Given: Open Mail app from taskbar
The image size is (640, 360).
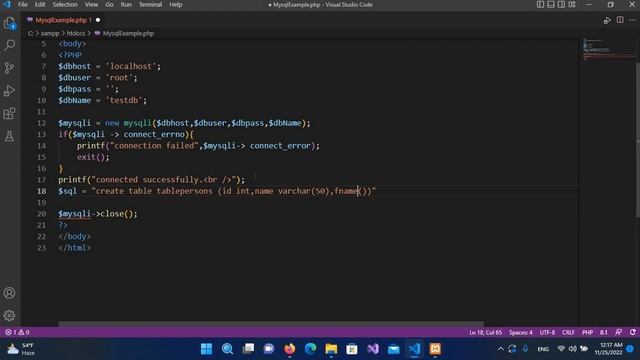Looking at the screenshot, I should tap(393, 349).
